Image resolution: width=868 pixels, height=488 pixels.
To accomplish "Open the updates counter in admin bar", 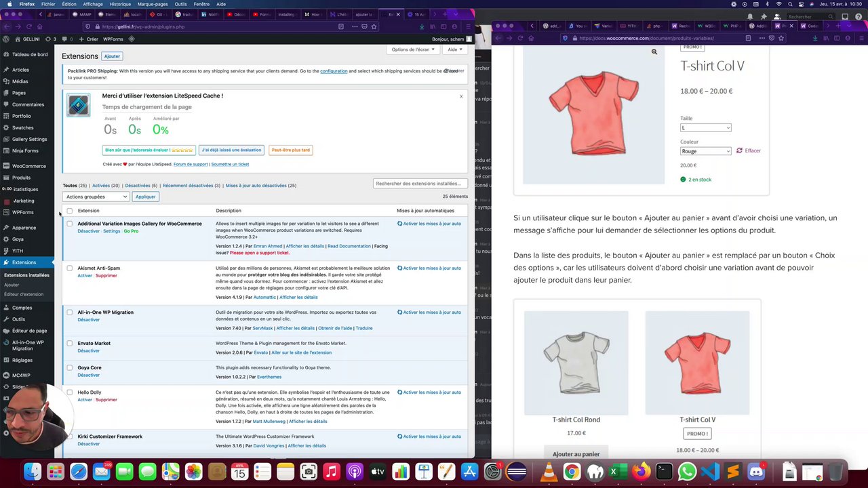I will [51, 39].
